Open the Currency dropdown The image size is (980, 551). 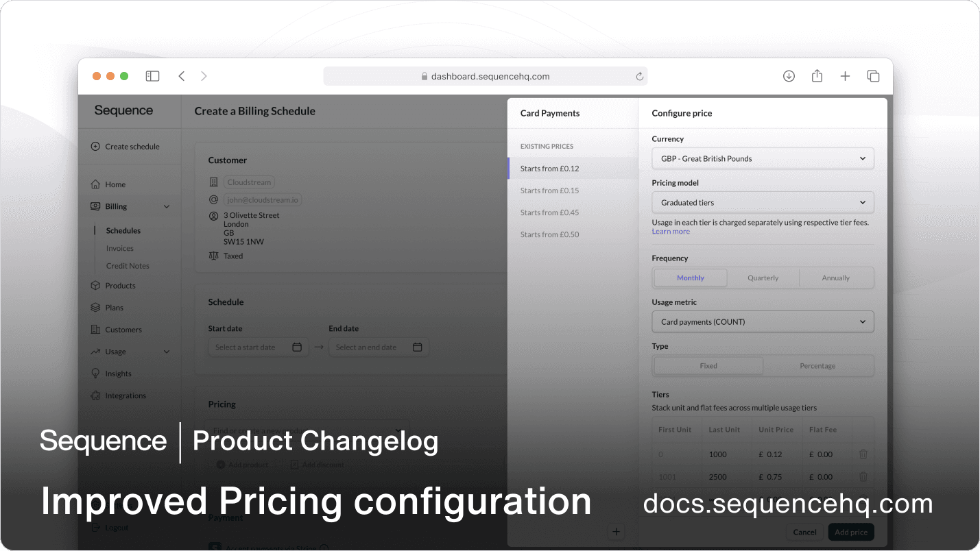[763, 158]
